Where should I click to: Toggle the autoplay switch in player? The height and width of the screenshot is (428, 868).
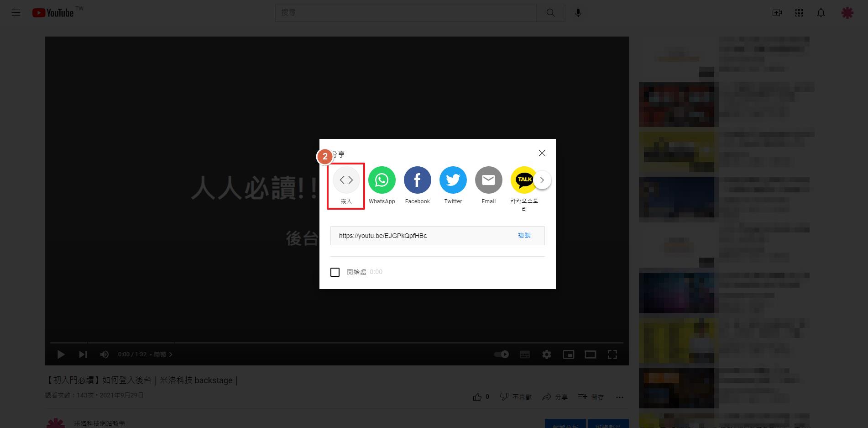(x=502, y=354)
